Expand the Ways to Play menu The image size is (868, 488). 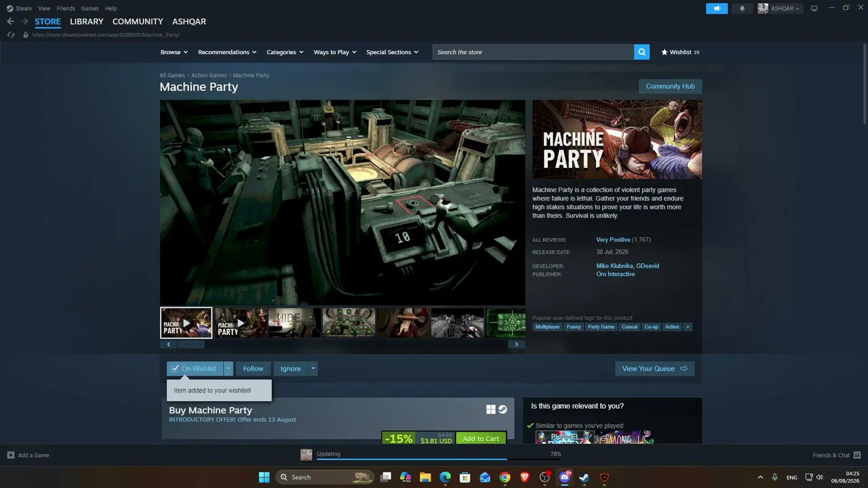[335, 52]
